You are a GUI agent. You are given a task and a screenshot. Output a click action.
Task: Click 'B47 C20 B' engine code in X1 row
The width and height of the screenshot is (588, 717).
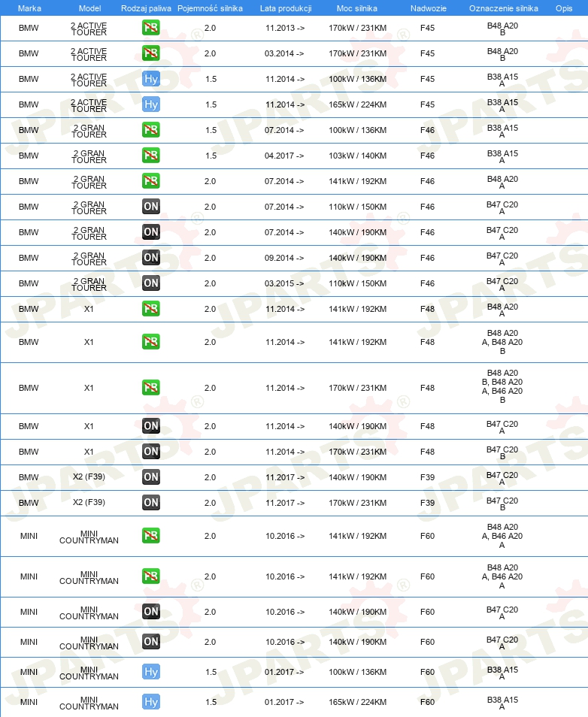tap(502, 452)
